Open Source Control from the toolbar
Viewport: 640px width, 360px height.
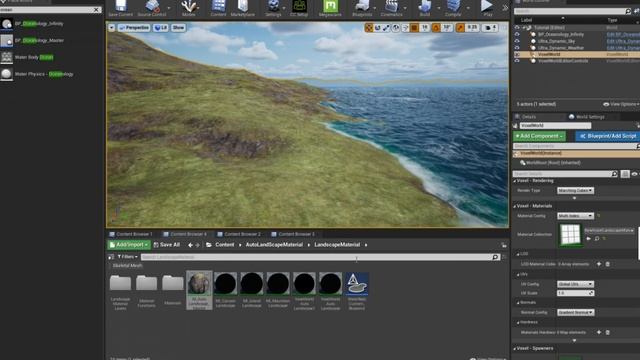[152, 8]
